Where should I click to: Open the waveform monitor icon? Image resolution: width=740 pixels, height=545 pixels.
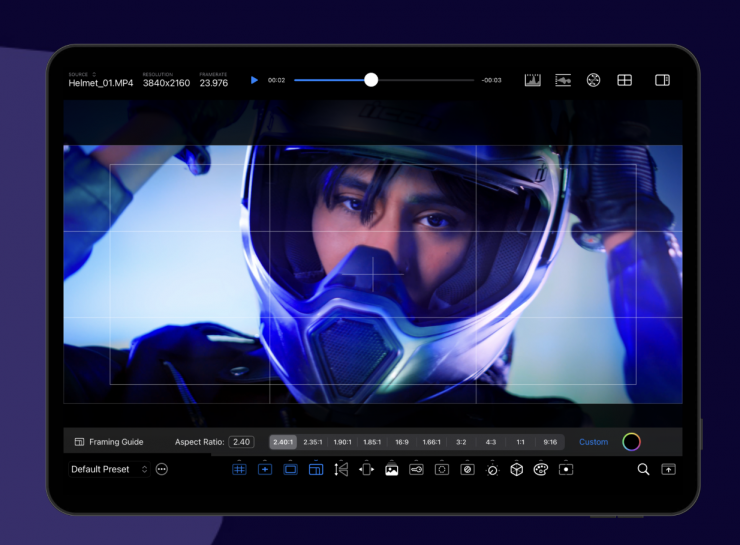click(x=563, y=80)
